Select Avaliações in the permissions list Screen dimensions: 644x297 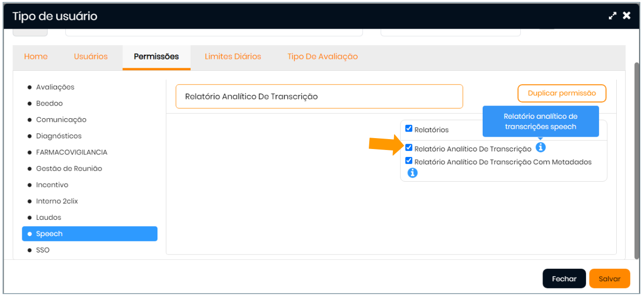(55, 87)
